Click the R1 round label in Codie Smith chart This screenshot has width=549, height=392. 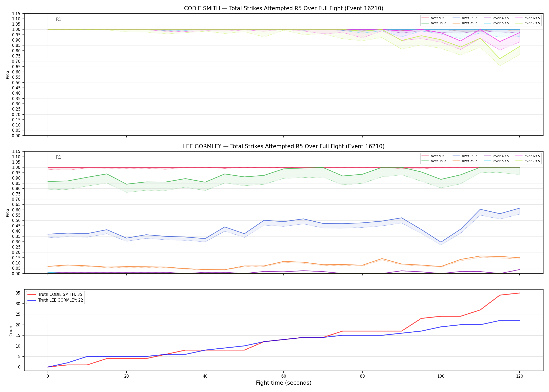pyautogui.click(x=59, y=19)
